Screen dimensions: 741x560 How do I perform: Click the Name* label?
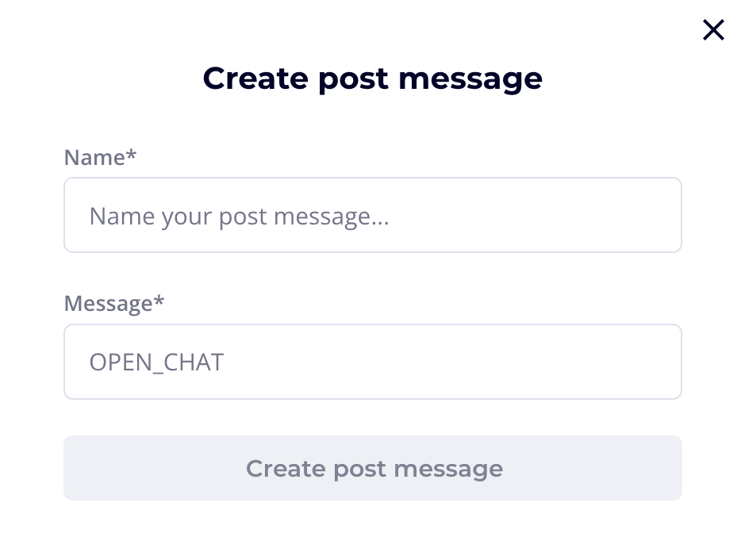[99, 157]
